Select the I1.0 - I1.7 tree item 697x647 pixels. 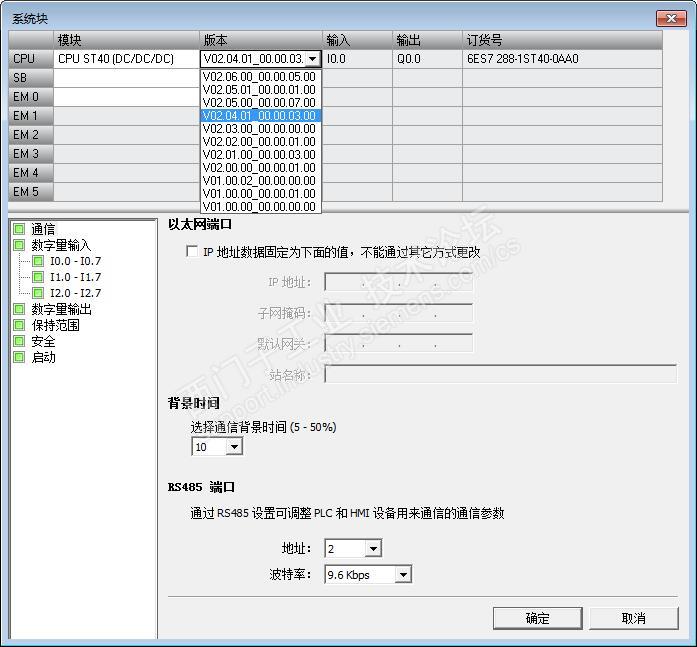coord(75,277)
